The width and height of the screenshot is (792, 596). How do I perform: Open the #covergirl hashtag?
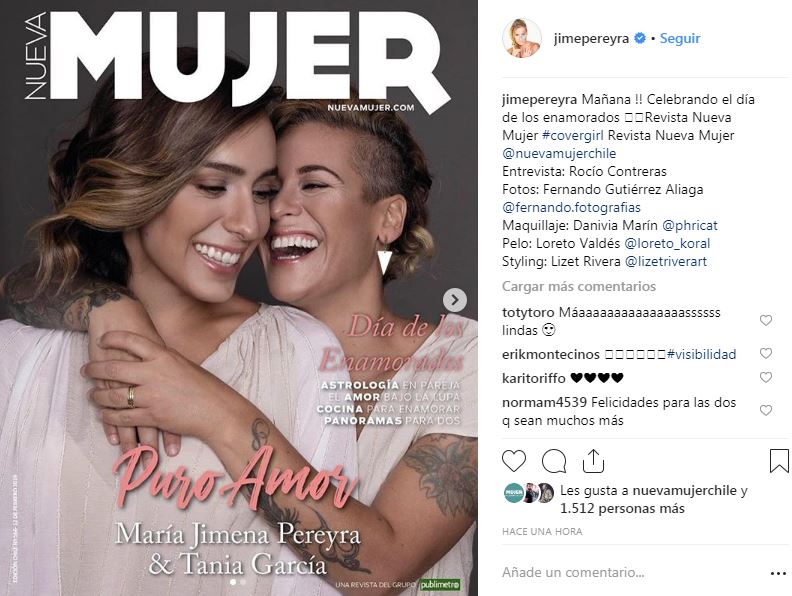point(573,135)
